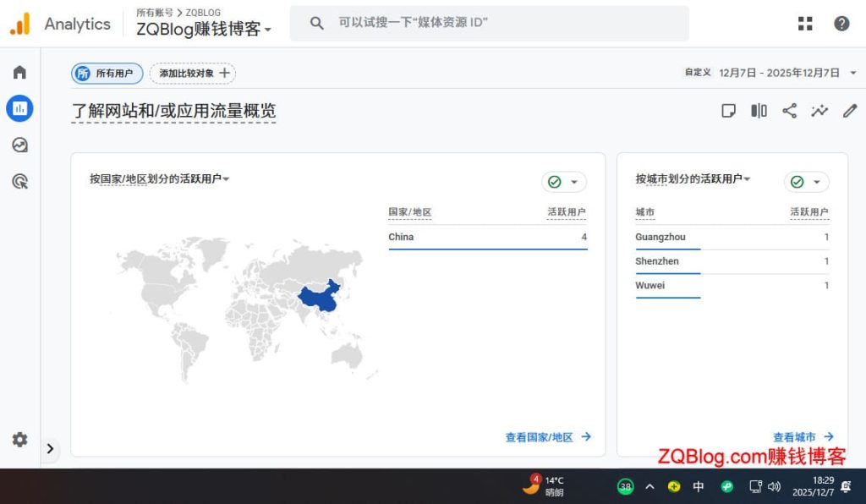866x504 pixels.
Task: Open the Home page from the left sidebar
Action: (x=19, y=72)
